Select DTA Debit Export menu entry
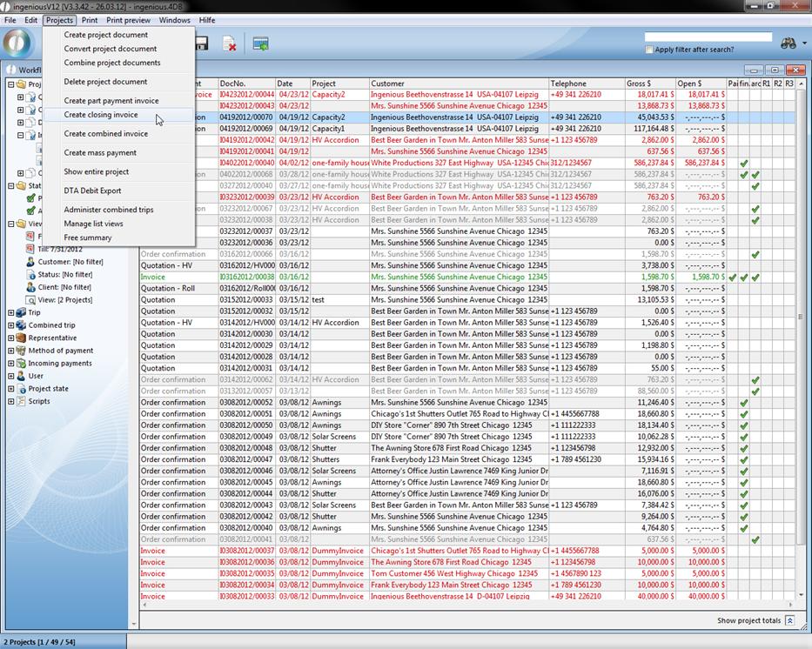812x649 pixels. pyautogui.click(x=92, y=191)
